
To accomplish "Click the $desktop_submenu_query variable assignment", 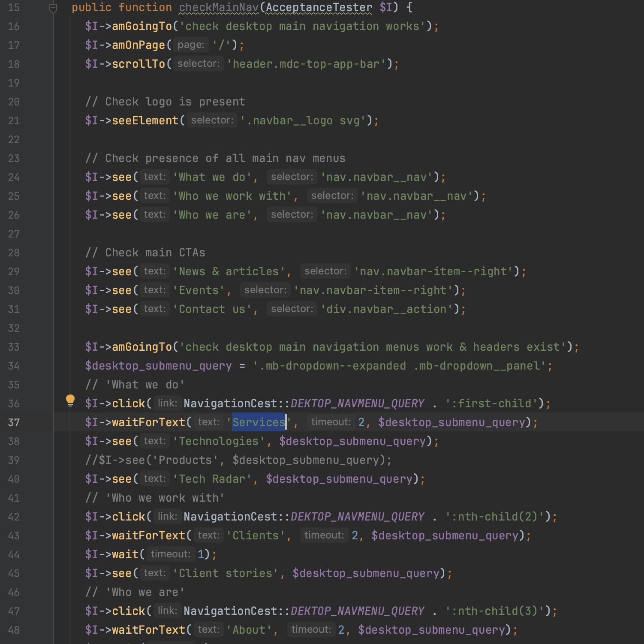I will [x=158, y=366].
